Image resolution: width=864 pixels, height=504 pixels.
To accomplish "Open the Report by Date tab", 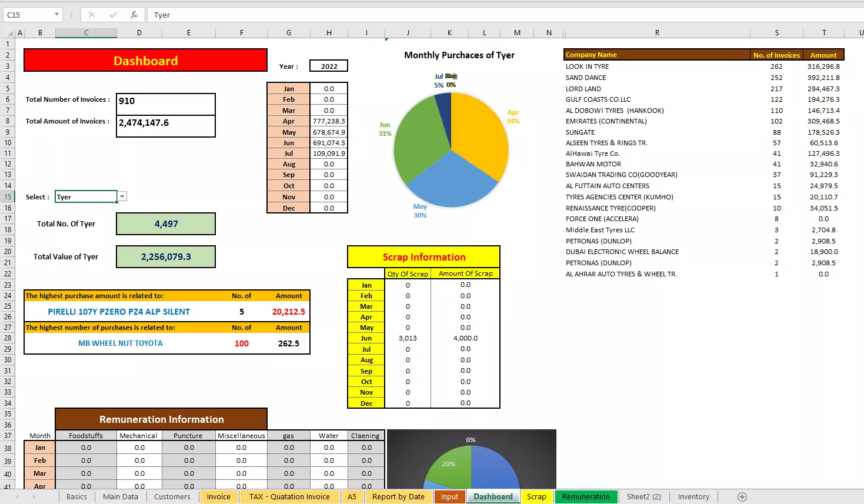I will point(398,497).
